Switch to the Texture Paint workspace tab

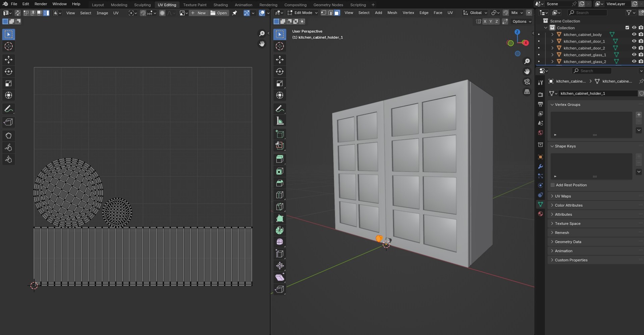(195, 5)
